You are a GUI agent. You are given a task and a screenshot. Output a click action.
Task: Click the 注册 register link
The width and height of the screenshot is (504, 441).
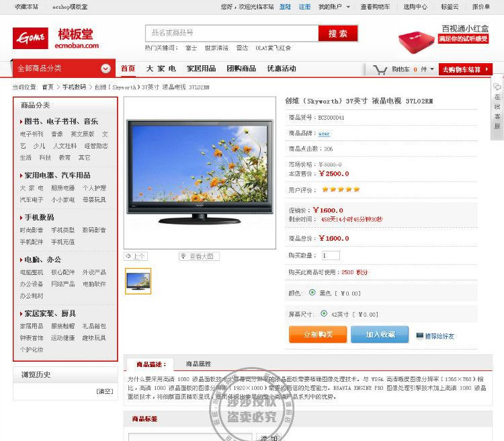(x=304, y=7)
